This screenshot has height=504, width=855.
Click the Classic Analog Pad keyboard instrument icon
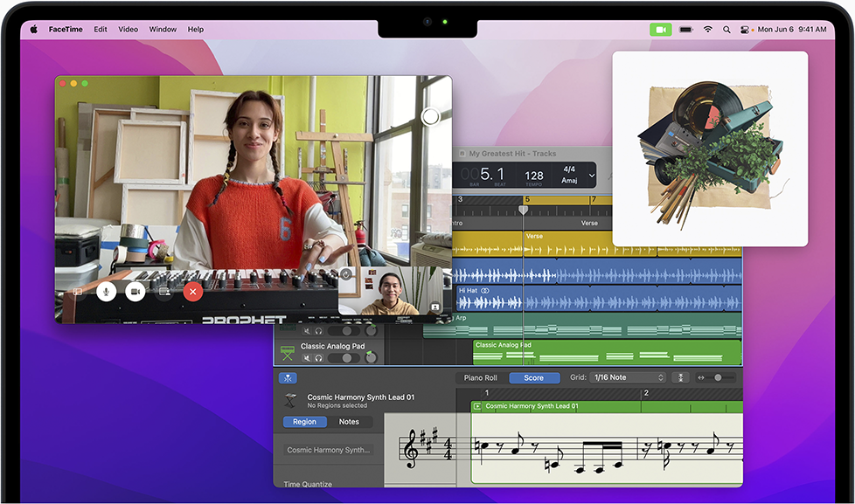tap(288, 353)
